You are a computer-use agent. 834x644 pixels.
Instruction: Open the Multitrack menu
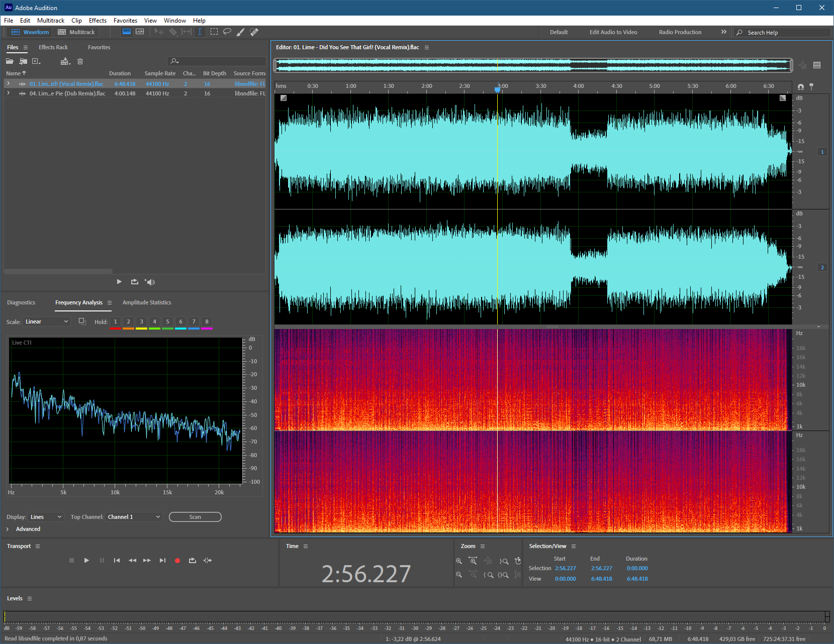pyautogui.click(x=51, y=21)
